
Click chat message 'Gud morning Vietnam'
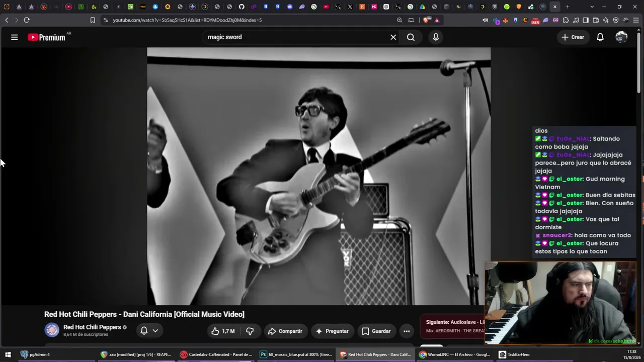pos(580,183)
